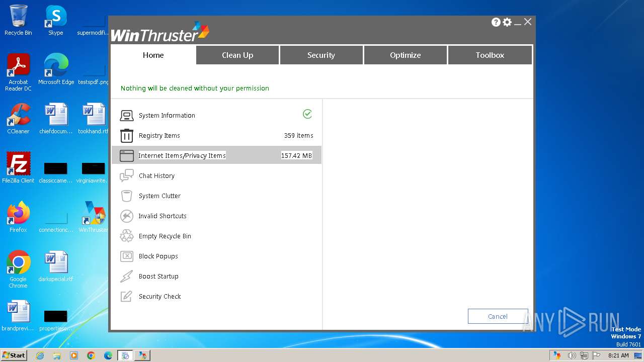
Task: Click the 359 items count
Action: (299, 136)
